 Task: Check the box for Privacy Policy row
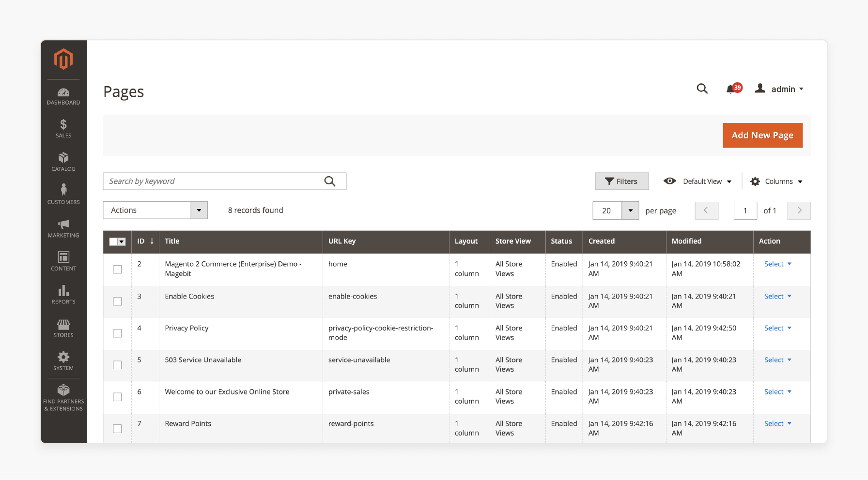click(x=117, y=333)
